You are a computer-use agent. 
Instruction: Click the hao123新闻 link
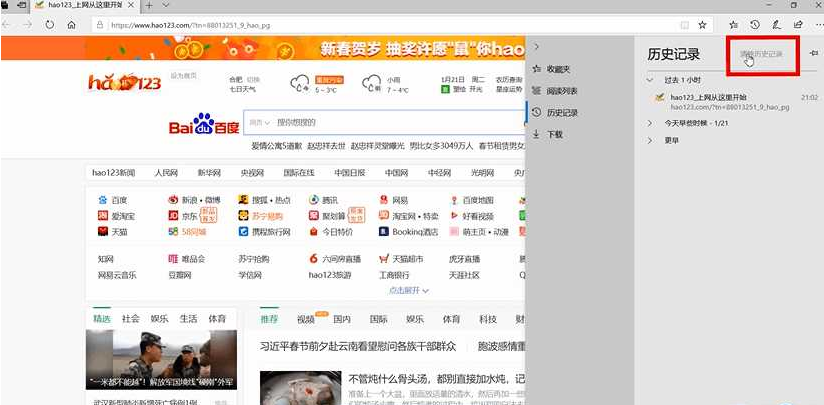tap(114, 173)
